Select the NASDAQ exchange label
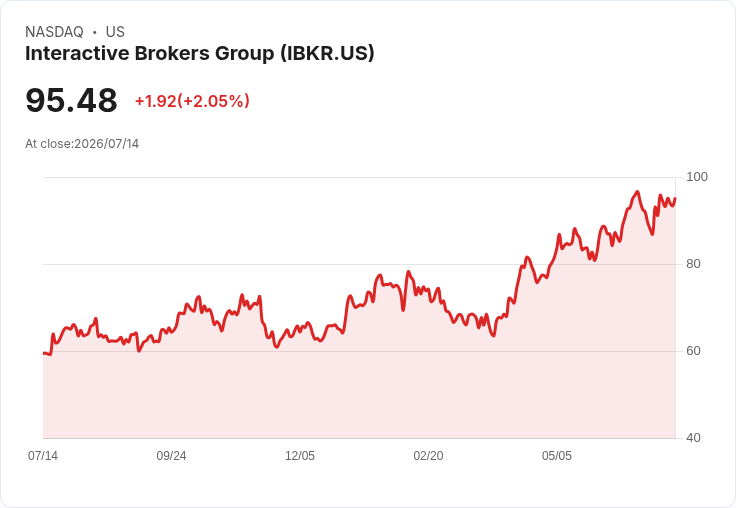 54,32
